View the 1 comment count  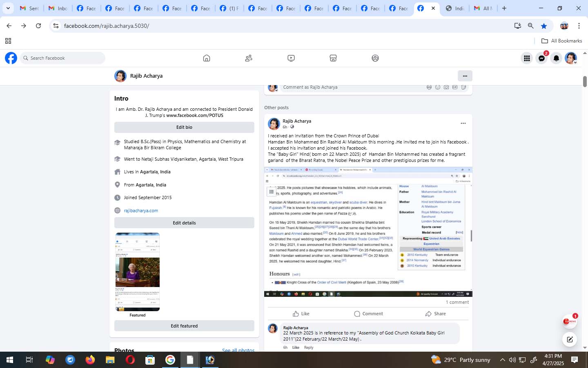click(x=457, y=302)
